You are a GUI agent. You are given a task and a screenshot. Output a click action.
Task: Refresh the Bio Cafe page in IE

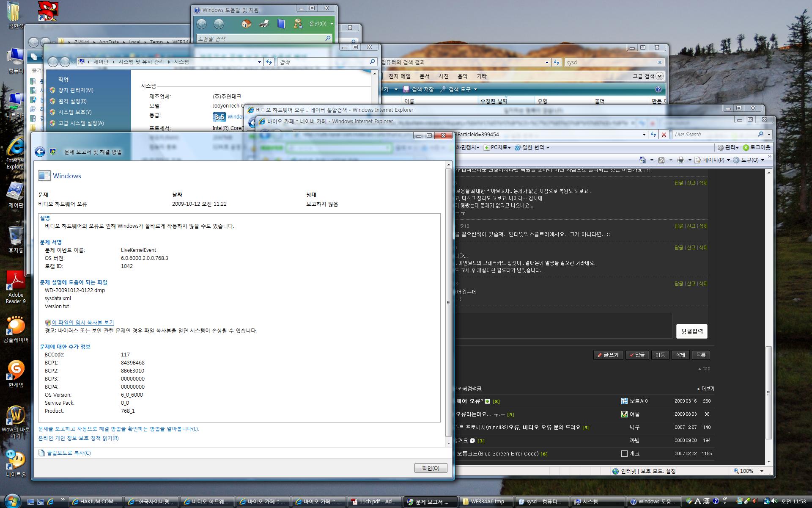point(653,135)
